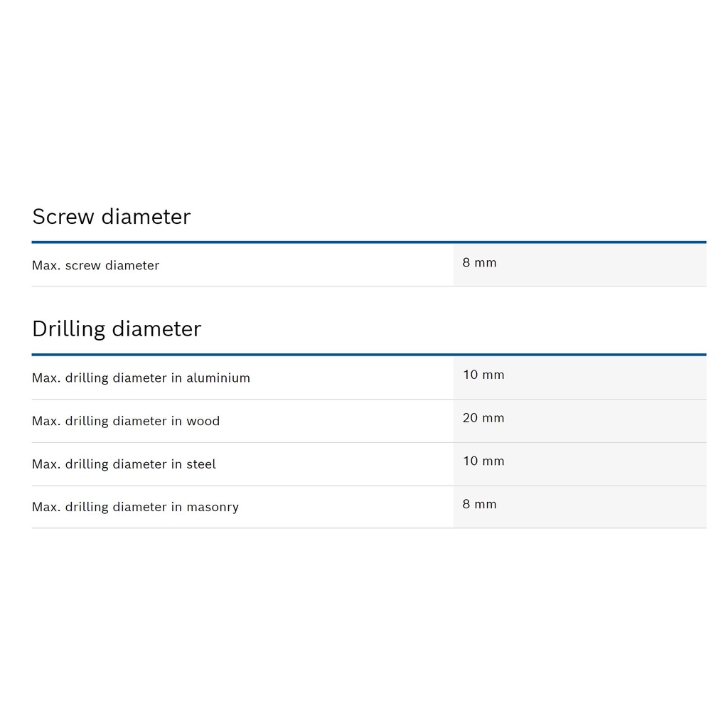This screenshot has height=728, width=728.
Task: Click the word wood in the table
Action: [203, 421]
